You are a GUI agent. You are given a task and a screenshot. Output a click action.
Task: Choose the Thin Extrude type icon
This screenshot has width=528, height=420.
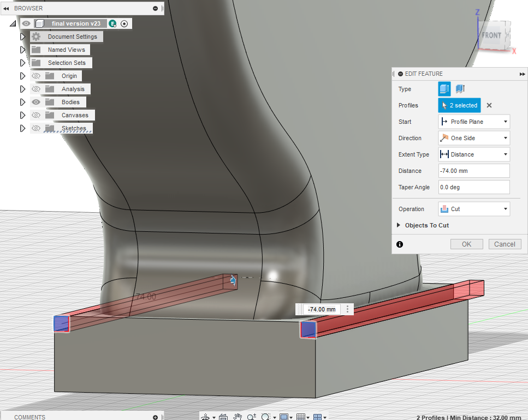(x=460, y=89)
